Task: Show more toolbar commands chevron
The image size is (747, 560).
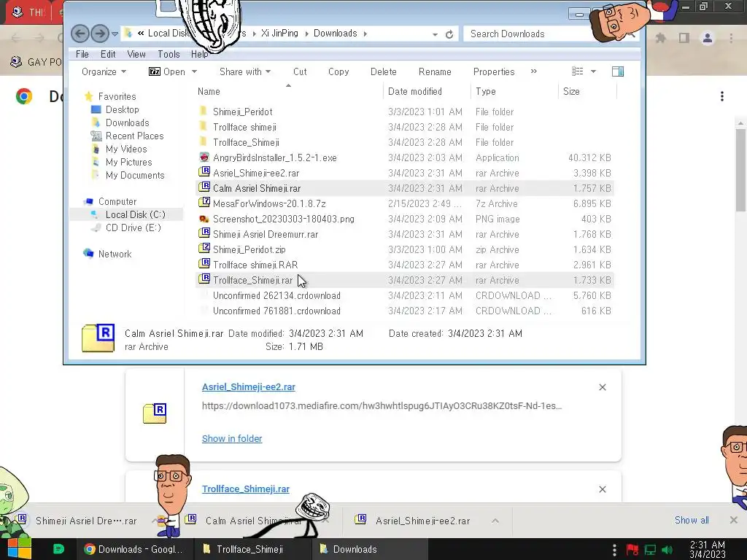Action: coord(533,71)
